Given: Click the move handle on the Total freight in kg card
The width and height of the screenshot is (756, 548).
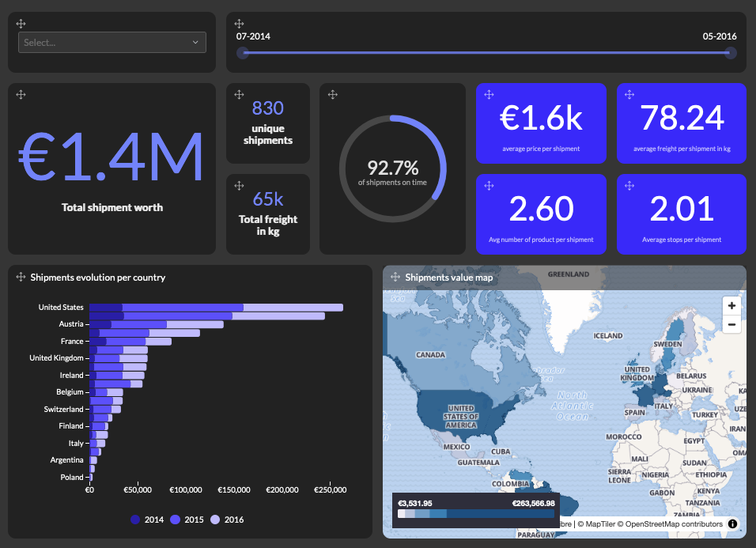Looking at the screenshot, I should (x=240, y=185).
